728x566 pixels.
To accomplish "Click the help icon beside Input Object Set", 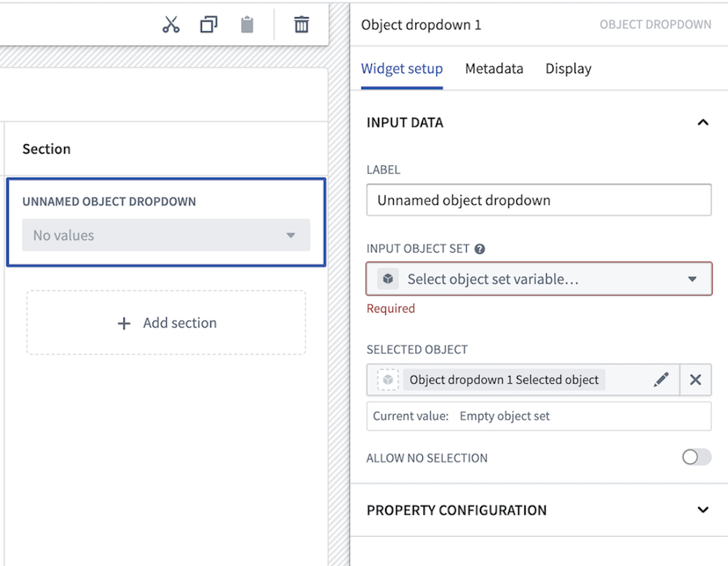I will (x=480, y=249).
